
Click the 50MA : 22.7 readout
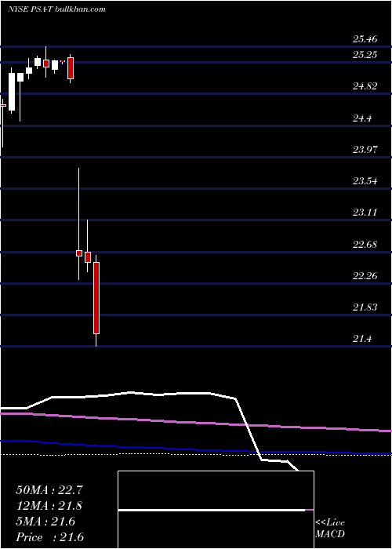[x=49, y=490]
